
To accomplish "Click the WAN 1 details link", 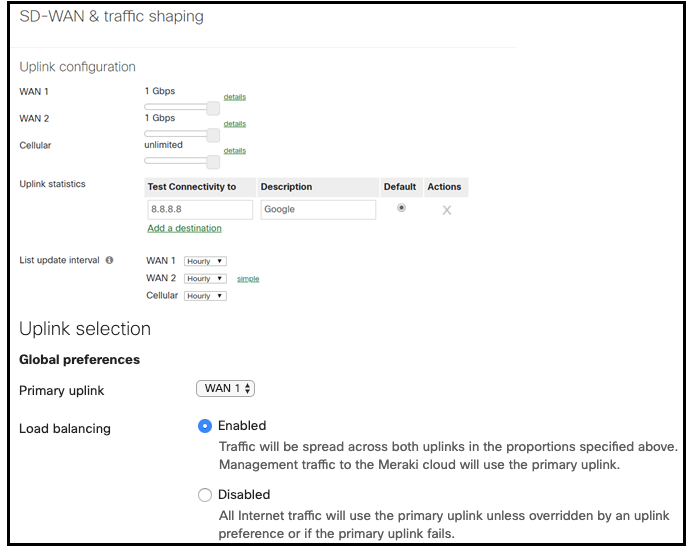I will 235,97.
